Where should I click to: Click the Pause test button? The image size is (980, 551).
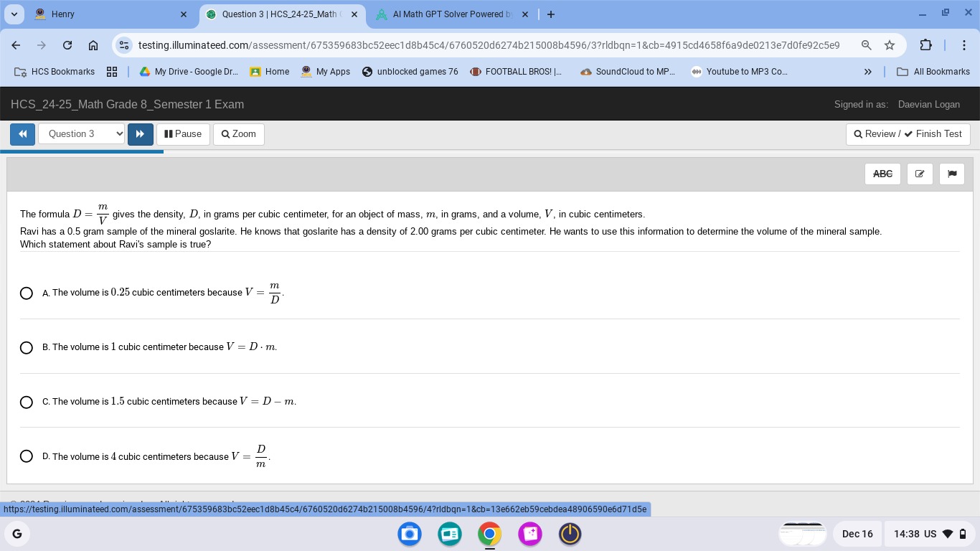tap(183, 134)
